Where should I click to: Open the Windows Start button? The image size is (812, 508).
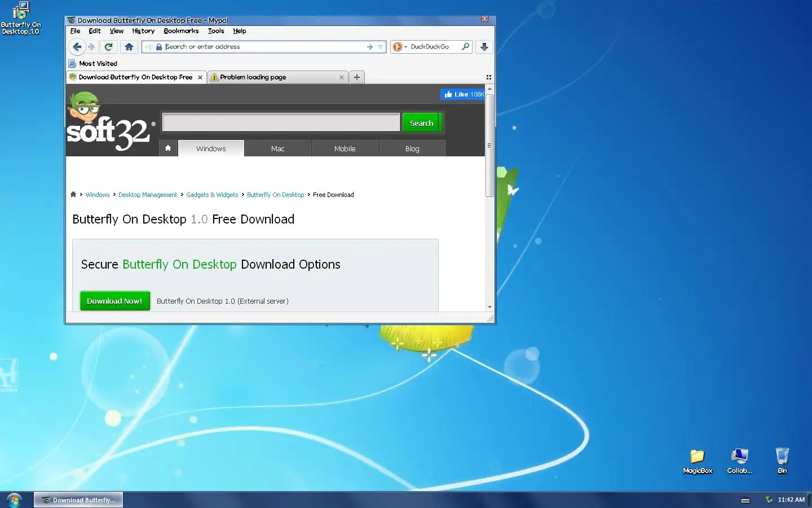point(14,500)
